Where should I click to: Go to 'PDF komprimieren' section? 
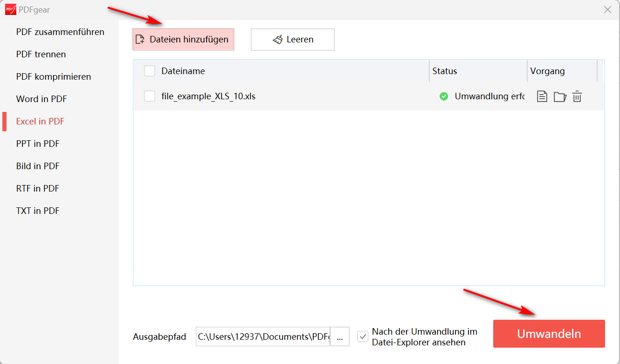(x=54, y=77)
